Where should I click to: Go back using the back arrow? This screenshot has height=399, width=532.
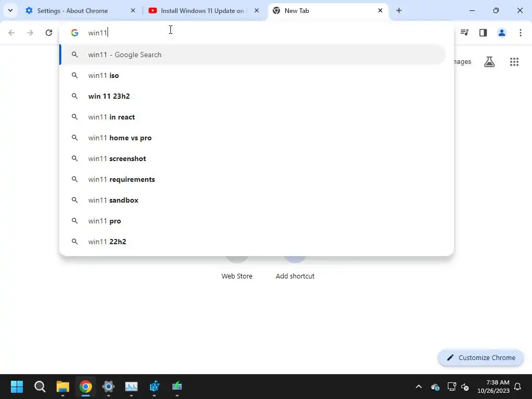(x=11, y=33)
